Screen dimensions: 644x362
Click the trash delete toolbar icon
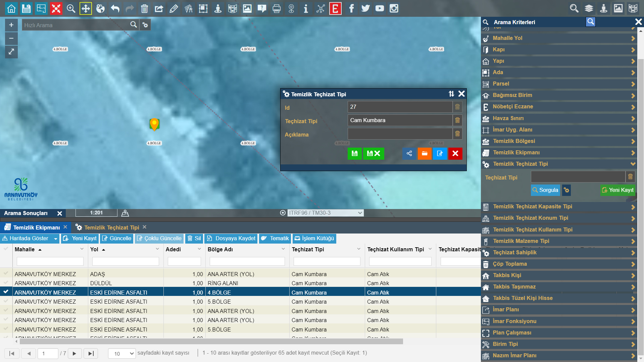[x=144, y=8]
